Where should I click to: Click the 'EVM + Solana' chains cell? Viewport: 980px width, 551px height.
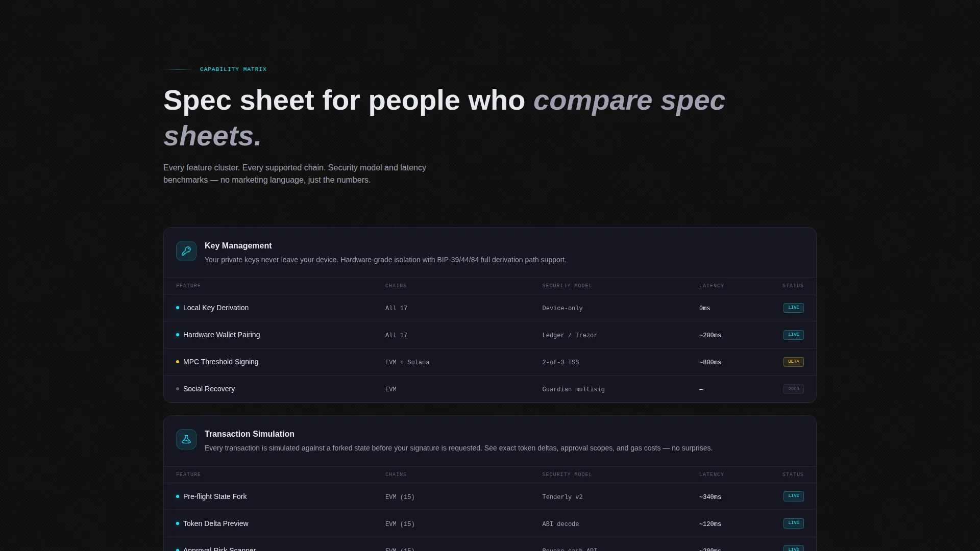pos(407,362)
